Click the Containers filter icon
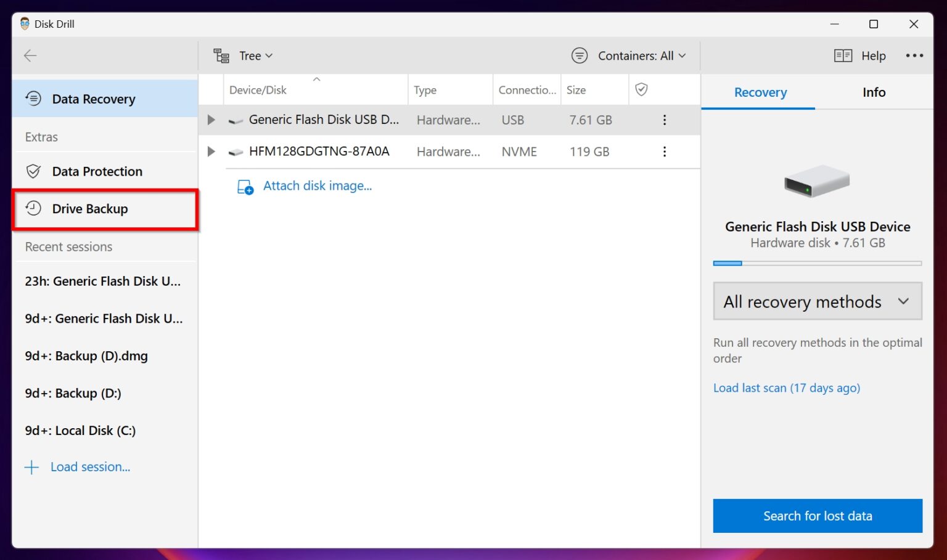Image resolution: width=947 pixels, height=560 pixels. point(579,55)
